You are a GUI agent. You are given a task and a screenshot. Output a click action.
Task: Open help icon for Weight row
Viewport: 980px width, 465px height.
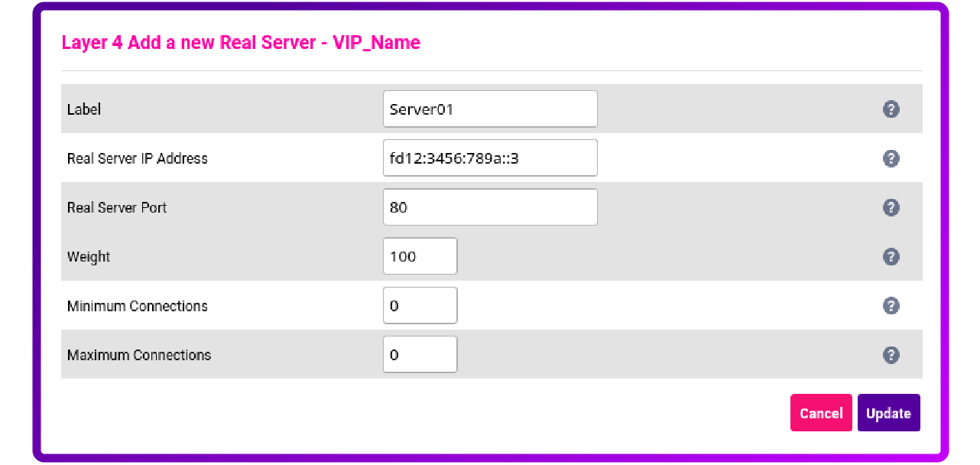tap(891, 256)
